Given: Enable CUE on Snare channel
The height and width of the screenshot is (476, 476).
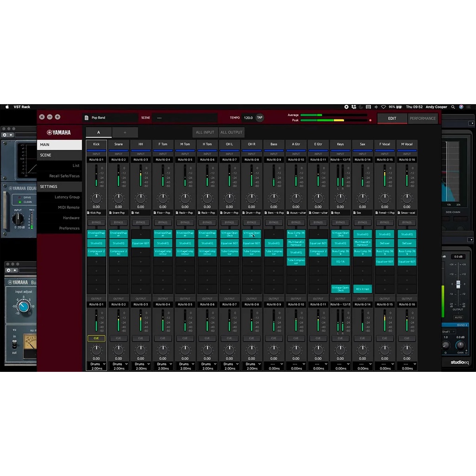Looking at the screenshot, I should tap(119, 338).
